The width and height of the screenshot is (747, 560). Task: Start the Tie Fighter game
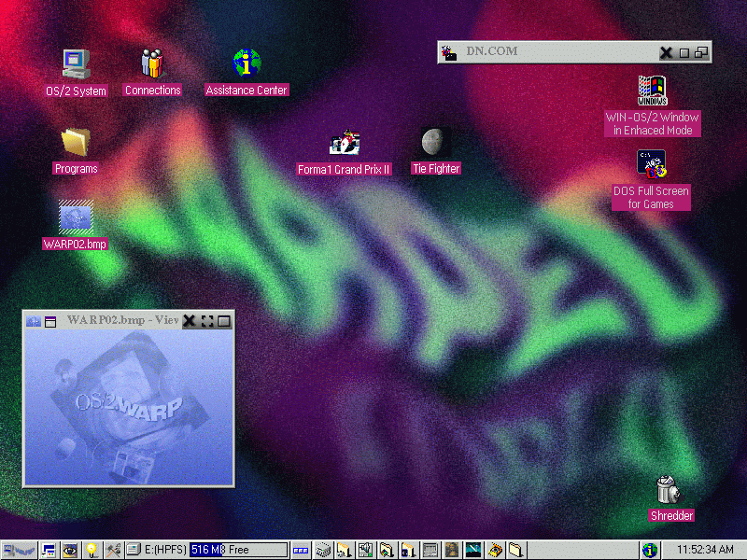point(436,143)
